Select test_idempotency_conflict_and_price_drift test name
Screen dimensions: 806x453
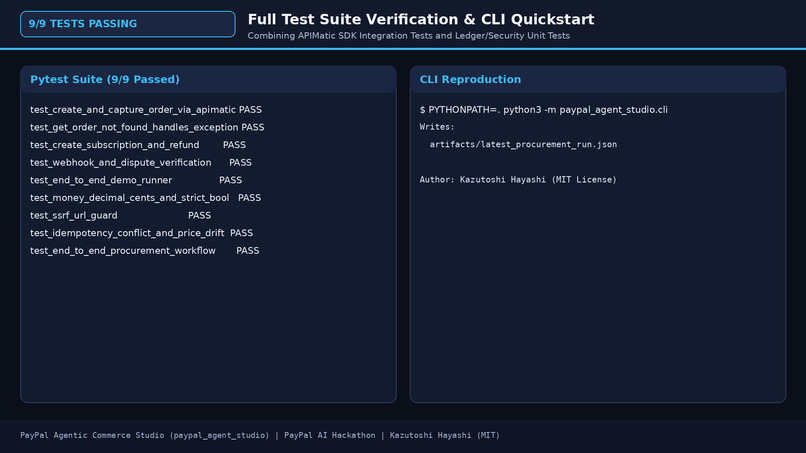[127, 233]
